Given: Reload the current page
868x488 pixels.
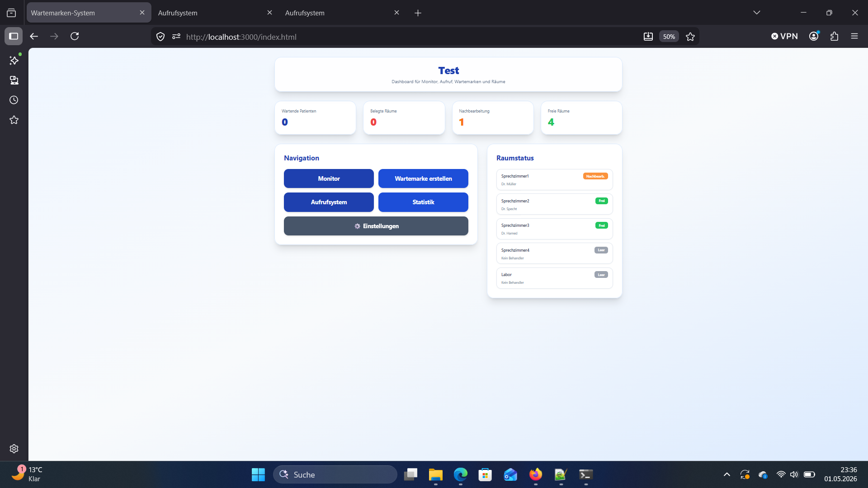Looking at the screenshot, I should point(75,36).
